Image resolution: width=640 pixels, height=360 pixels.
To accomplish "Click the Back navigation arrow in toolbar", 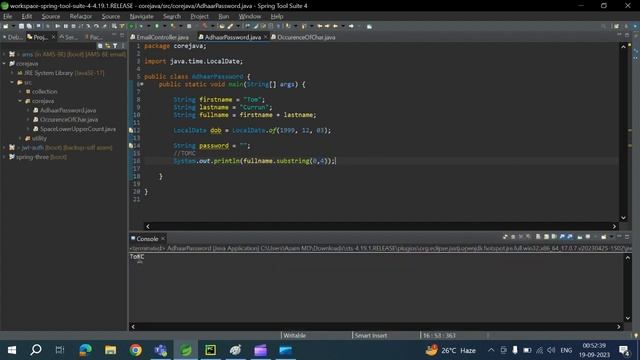I will click(x=336, y=26).
